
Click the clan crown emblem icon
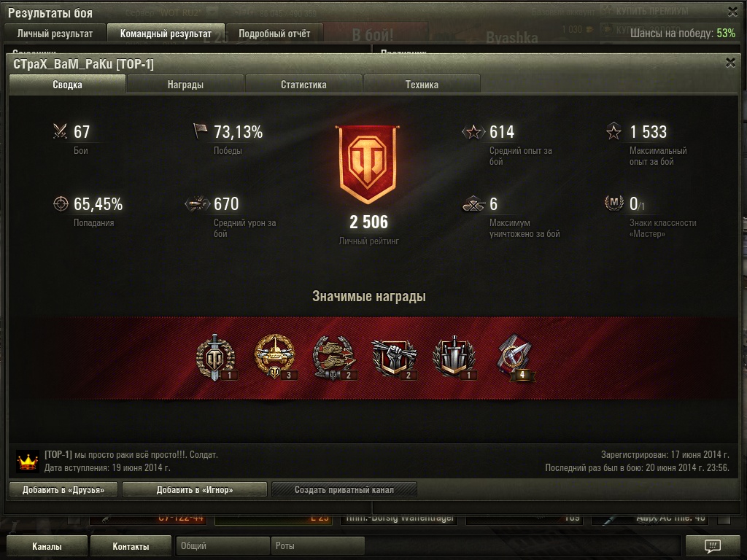(28, 461)
